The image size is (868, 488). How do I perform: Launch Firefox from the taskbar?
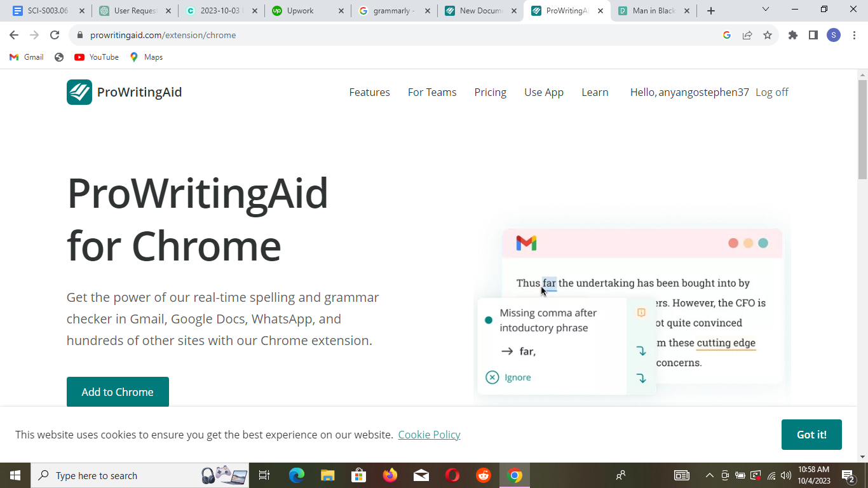[390, 475]
